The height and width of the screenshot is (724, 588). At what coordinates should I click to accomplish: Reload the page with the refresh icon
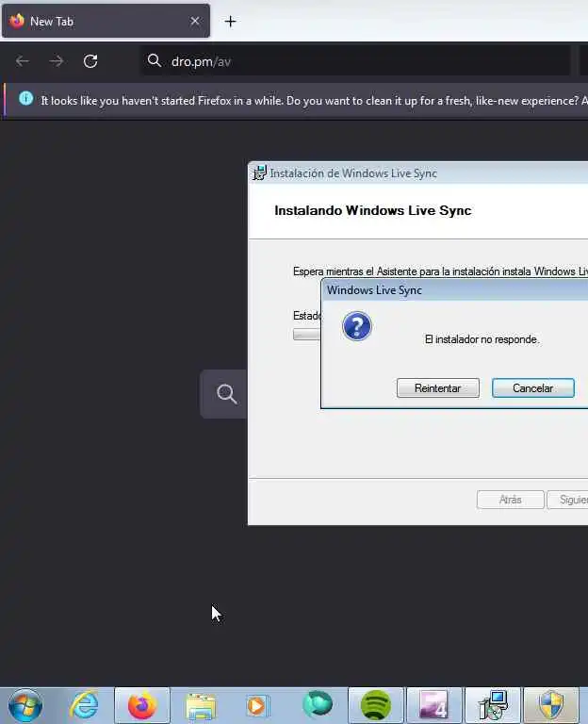pyautogui.click(x=90, y=61)
